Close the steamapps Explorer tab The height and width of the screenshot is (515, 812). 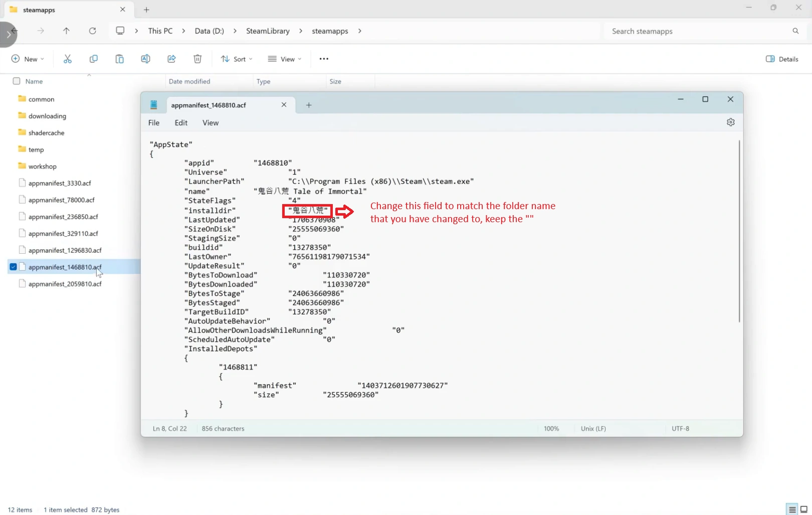tap(123, 10)
